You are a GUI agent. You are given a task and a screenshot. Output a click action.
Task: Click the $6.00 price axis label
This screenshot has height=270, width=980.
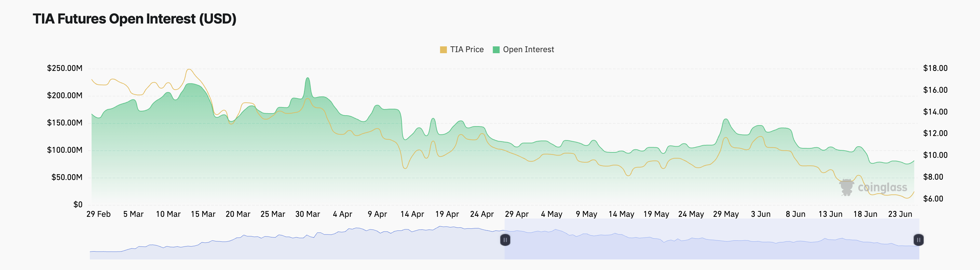[933, 199]
